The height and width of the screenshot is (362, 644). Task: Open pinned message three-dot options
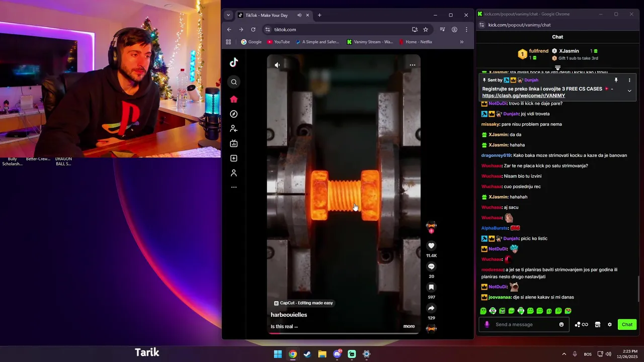pos(629,80)
